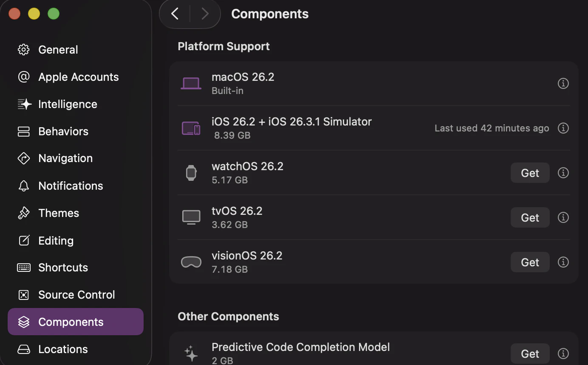Click the Shortcuts keyboard icon
The width and height of the screenshot is (588, 365).
[x=24, y=268]
